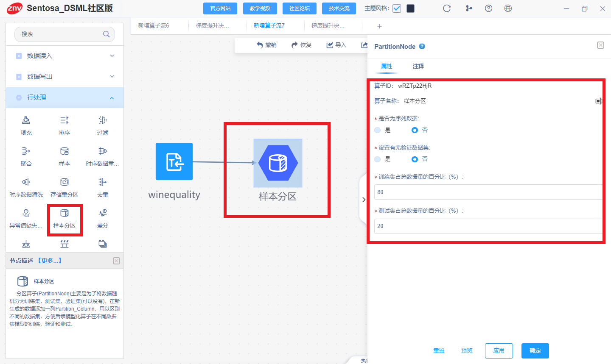This screenshot has width=611, height=364.
Task: Expand the 数据读入 category
Action: point(65,56)
